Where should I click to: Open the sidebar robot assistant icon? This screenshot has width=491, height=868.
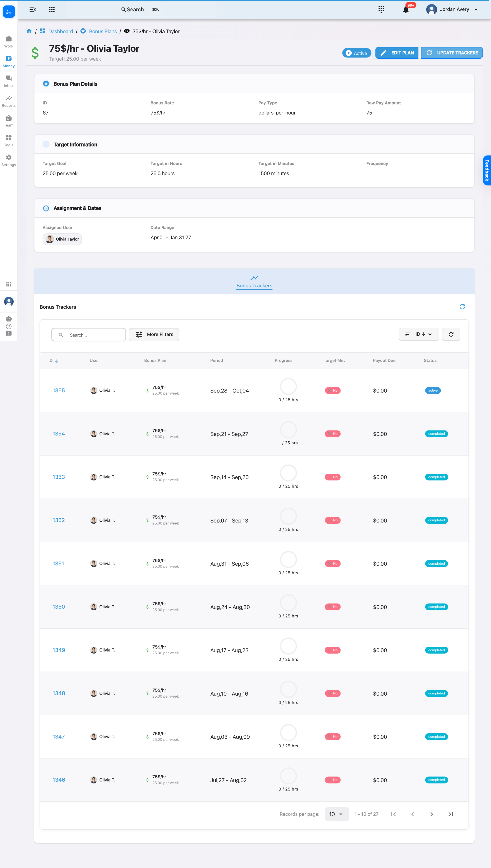pos(9,319)
